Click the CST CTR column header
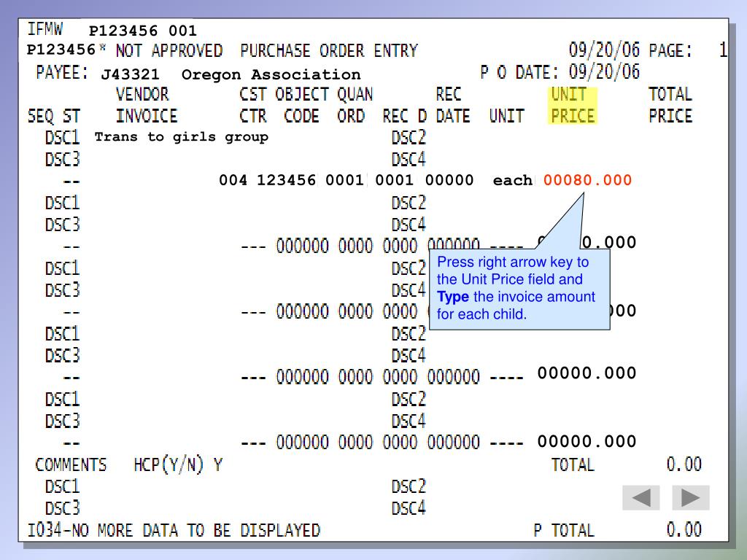Screen dimensions: 747x560 click(253, 105)
